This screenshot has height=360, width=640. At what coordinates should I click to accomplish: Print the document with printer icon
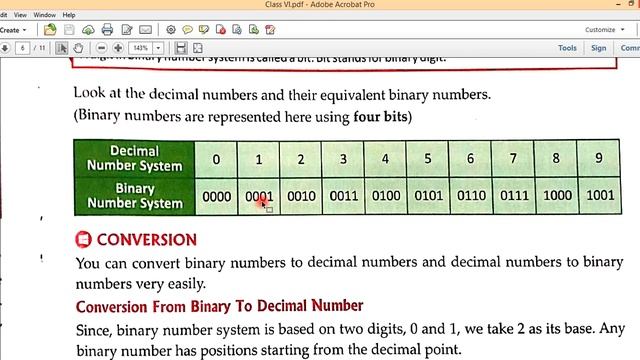pos(107,29)
